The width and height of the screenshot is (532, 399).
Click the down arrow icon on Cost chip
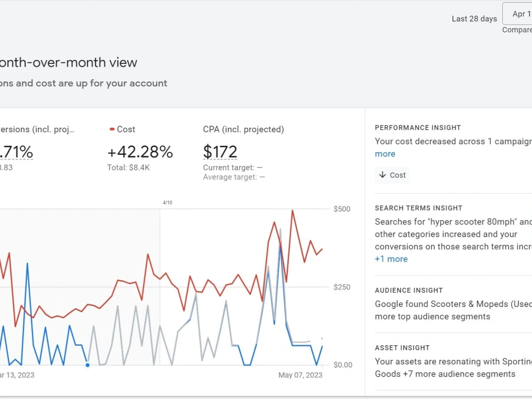tap(383, 174)
